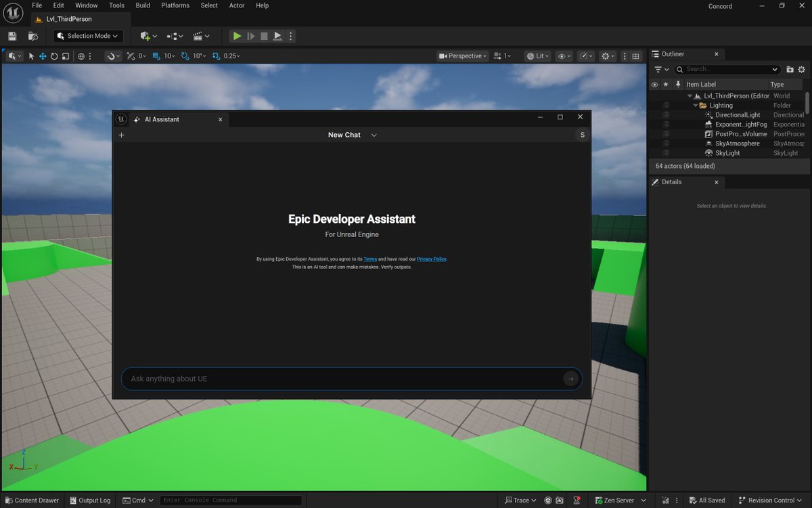Open Outliner settings gear
Screen dimensions: 812x508
[x=802, y=69]
